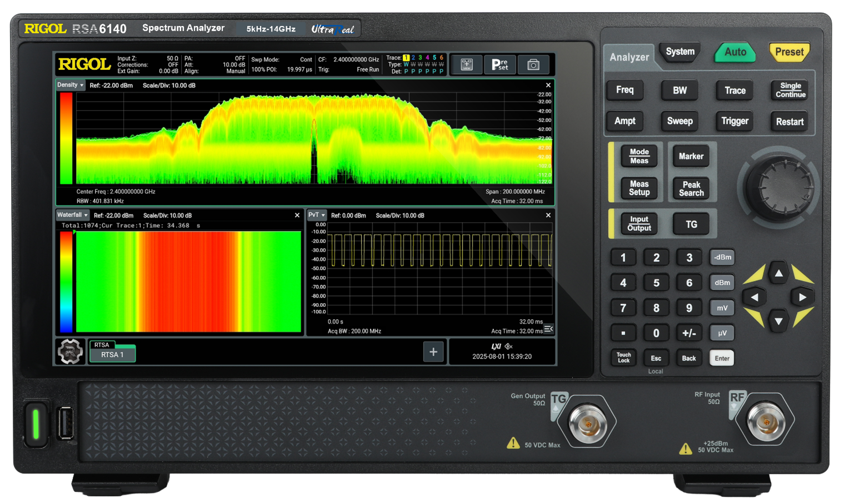Push the up arrow key
This screenshot has width=845, height=504.
click(x=779, y=273)
